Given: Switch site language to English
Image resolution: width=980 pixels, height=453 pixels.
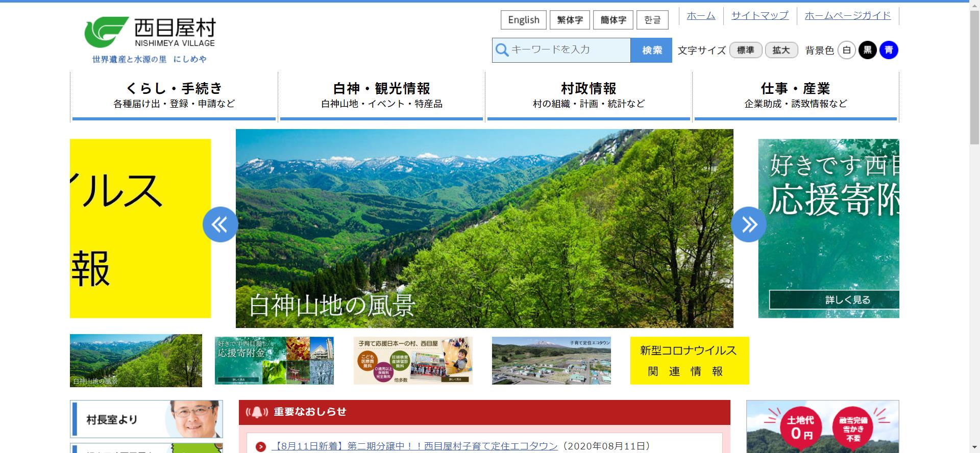Looking at the screenshot, I should click(523, 20).
